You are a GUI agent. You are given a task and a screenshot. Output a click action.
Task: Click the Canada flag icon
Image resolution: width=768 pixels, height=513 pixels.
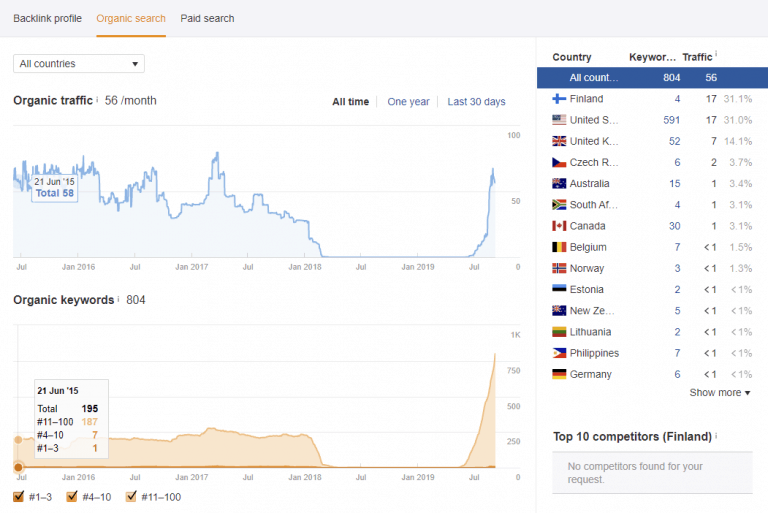pos(559,226)
